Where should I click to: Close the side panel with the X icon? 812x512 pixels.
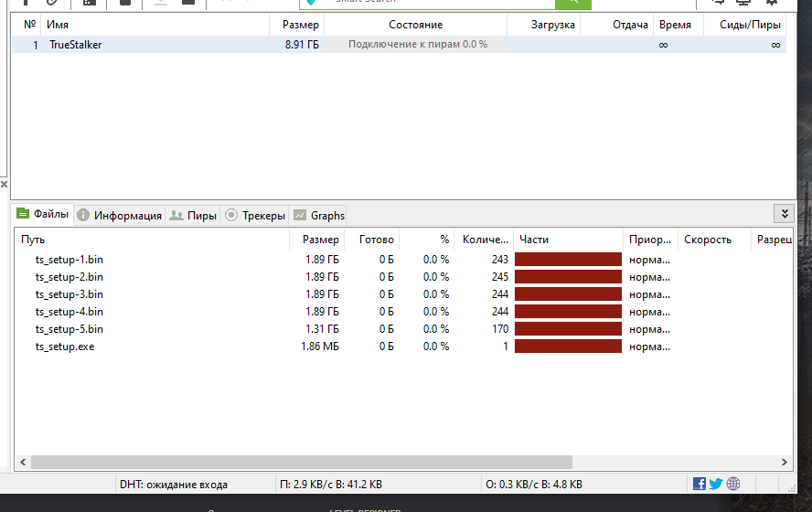[4, 184]
